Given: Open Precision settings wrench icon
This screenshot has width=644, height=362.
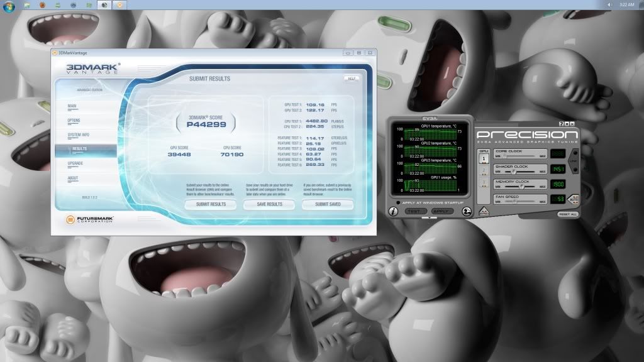Looking at the screenshot, I should [467, 212].
